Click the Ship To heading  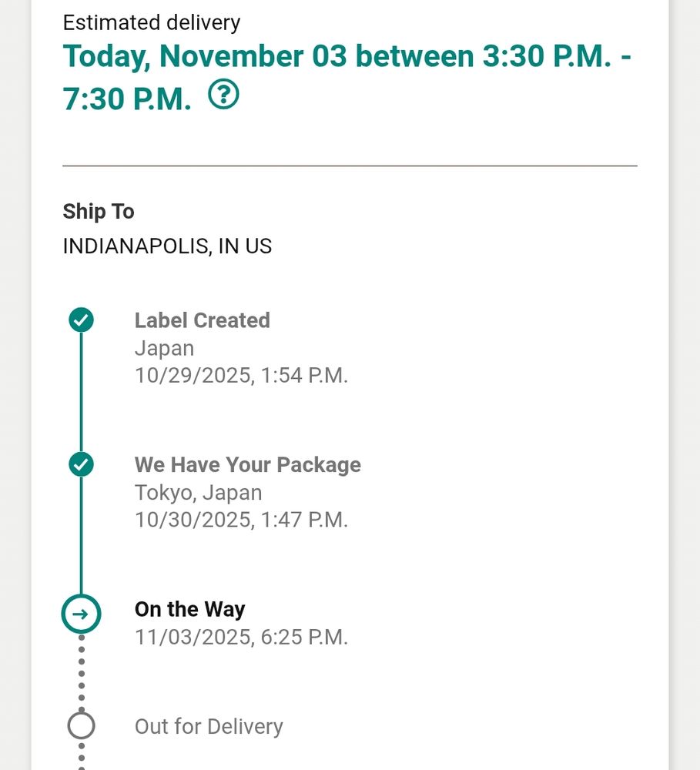click(x=99, y=212)
